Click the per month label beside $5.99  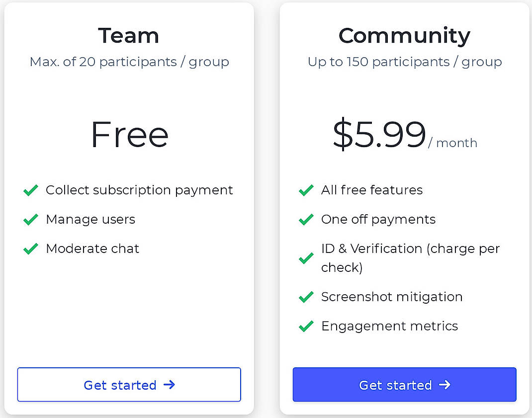(x=453, y=143)
